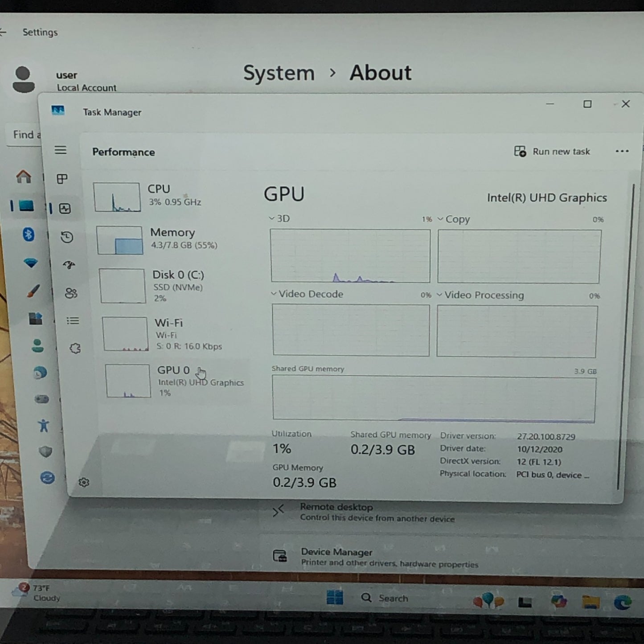
Task: Open the three-dot more options menu
Action: (x=622, y=151)
